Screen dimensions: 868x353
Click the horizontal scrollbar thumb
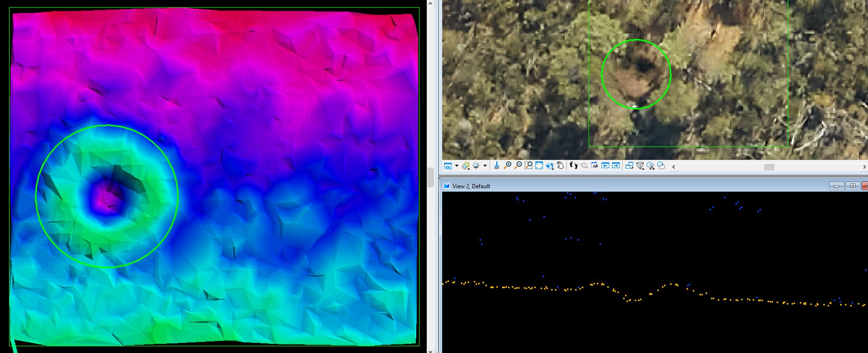(769, 167)
